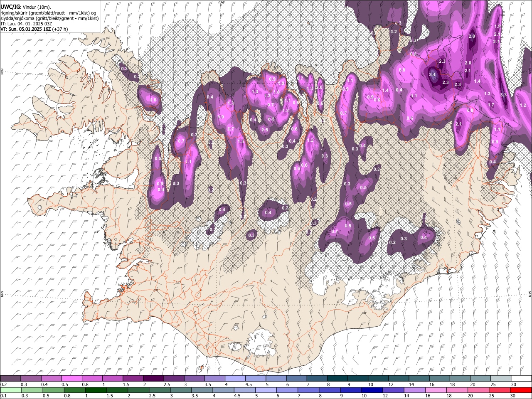Click the 'UWC/IG: Vindur (10m)' title line
Screen dimensions: 532x399
point(26,7)
